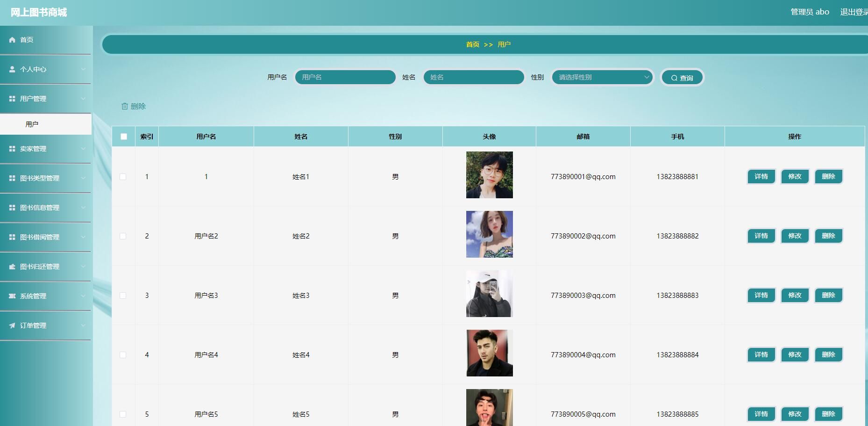Click 修改 for user 姓名3
This screenshot has height=426, width=868.
[x=795, y=296]
